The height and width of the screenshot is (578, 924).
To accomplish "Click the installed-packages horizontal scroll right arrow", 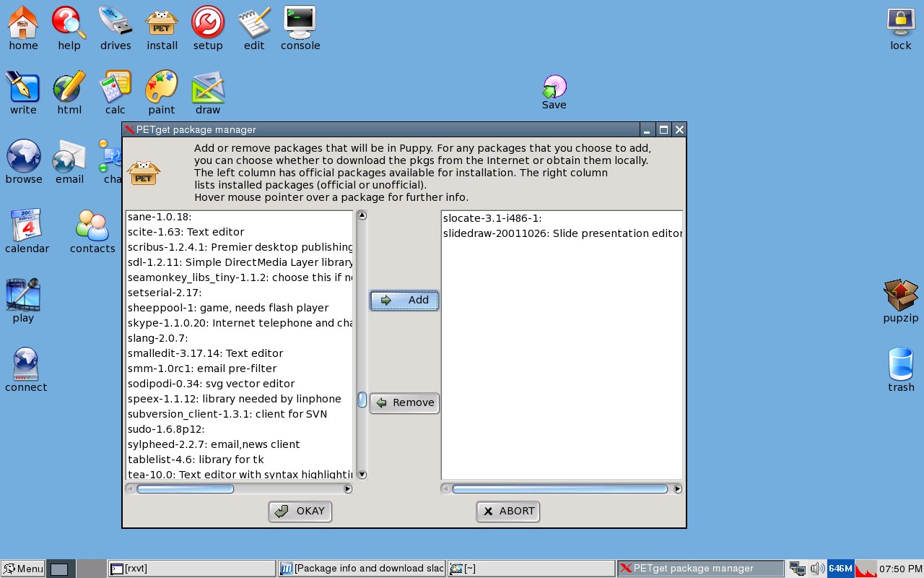I will tap(677, 489).
